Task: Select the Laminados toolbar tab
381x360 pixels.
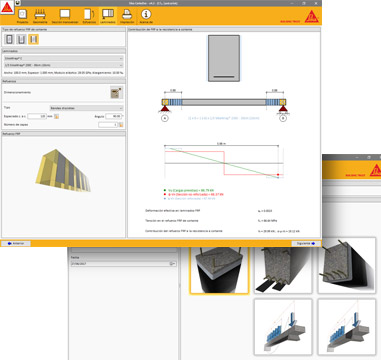Action: 108,16
